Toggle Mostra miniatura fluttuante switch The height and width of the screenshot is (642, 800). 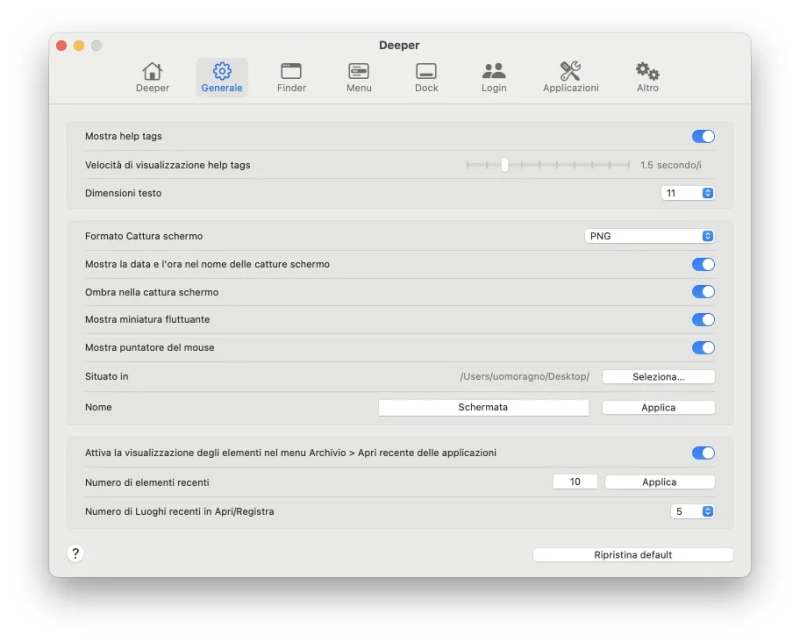703,320
